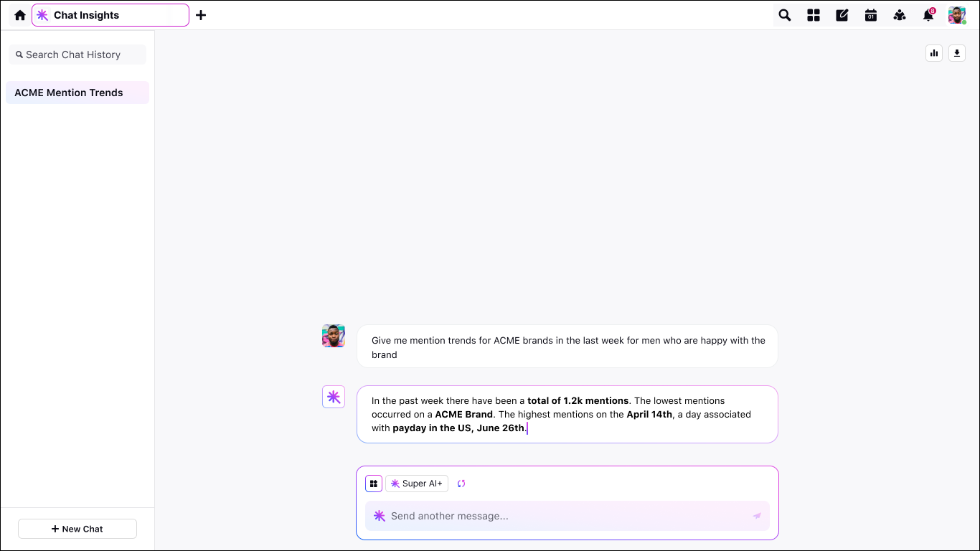Open widgets icon in message box

[x=374, y=484]
